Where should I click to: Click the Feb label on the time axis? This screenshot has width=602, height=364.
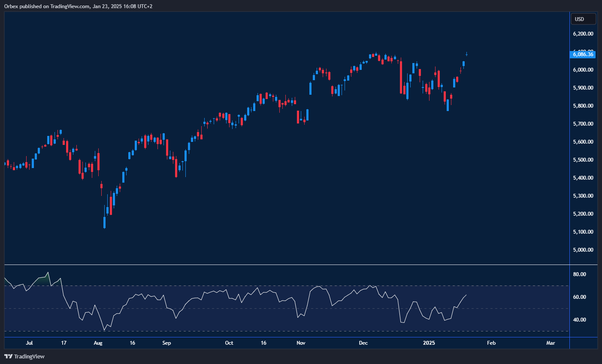click(x=491, y=343)
